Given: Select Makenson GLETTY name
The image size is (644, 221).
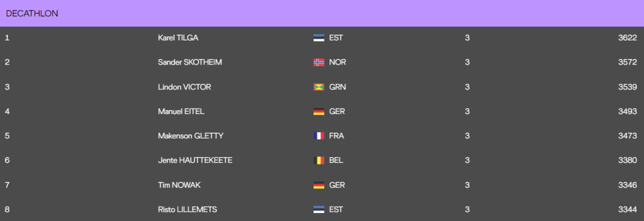Looking at the screenshot, I should (x=191, y=135).
